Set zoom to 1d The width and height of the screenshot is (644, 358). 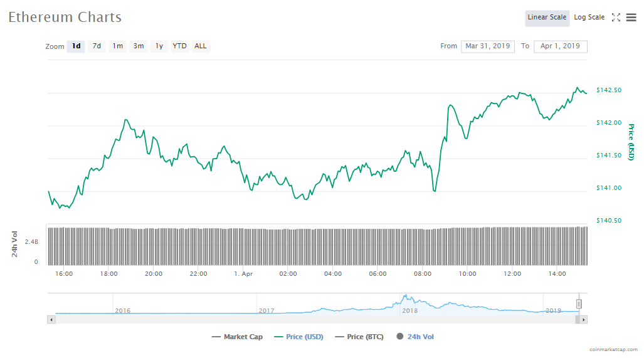click(x=76, y=46)
